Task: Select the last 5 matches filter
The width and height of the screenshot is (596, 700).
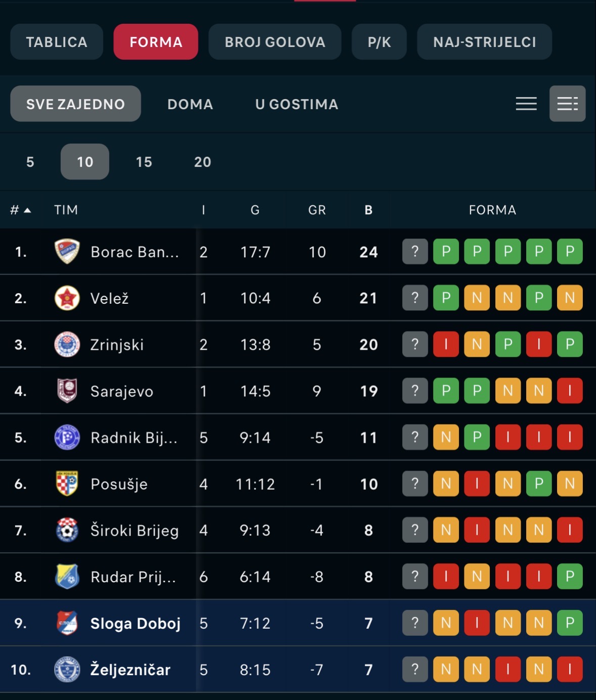Action: 30,162
